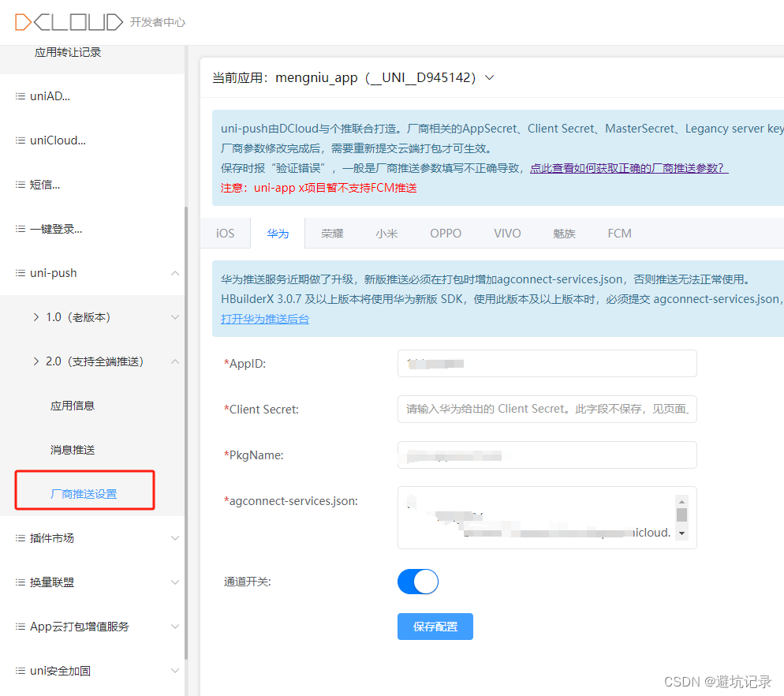Open the 打开华为推送后台 link
This screenshot has width=784, height=696.
click(x=265, y=319)
